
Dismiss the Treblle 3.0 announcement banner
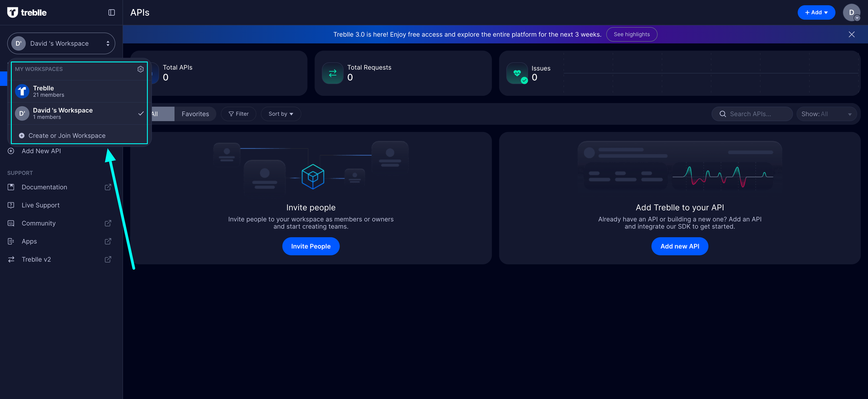tap(852, 34)
